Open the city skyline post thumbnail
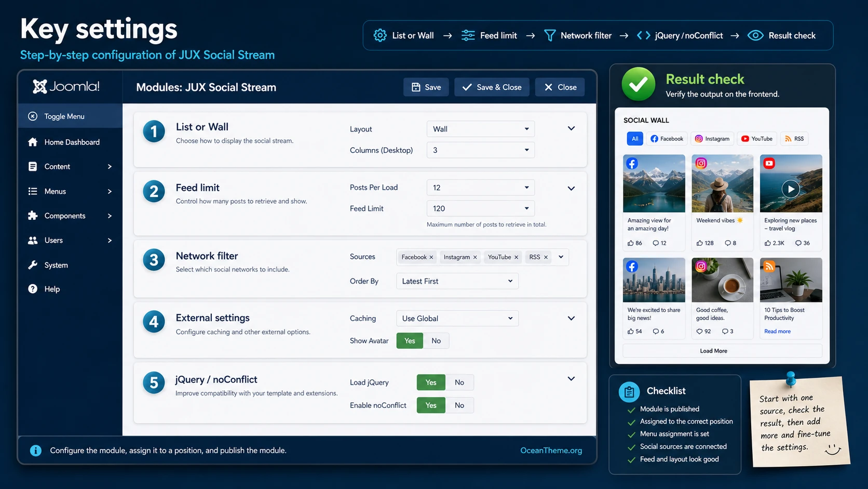 pyautogui.click(x=654, y=280)
